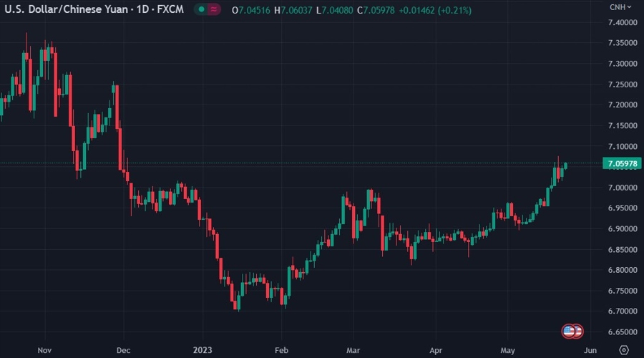Screen dimensions: 644x358
Task: Click the green market status dot indicator
Action: 201,9
